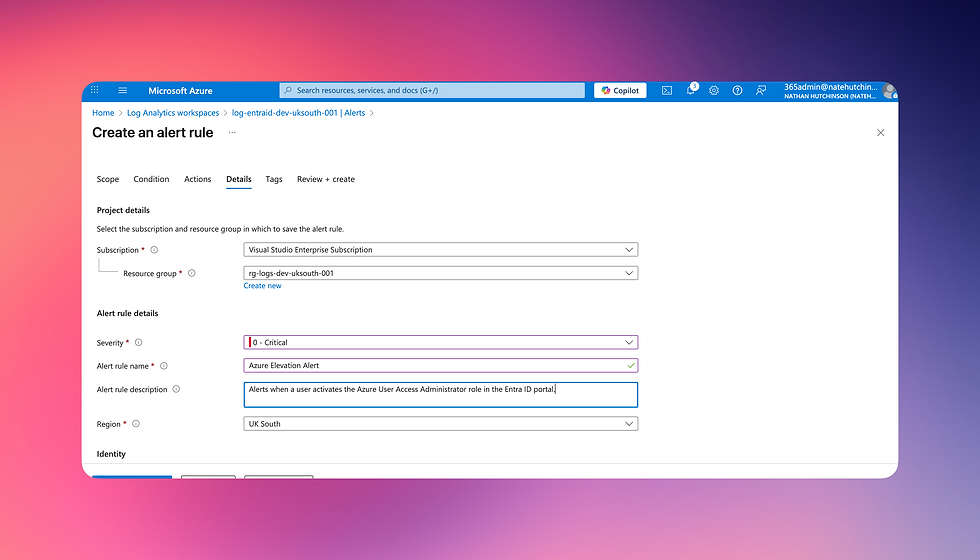Switch to the Tags tab
The image size is (980, 560).
274,179
